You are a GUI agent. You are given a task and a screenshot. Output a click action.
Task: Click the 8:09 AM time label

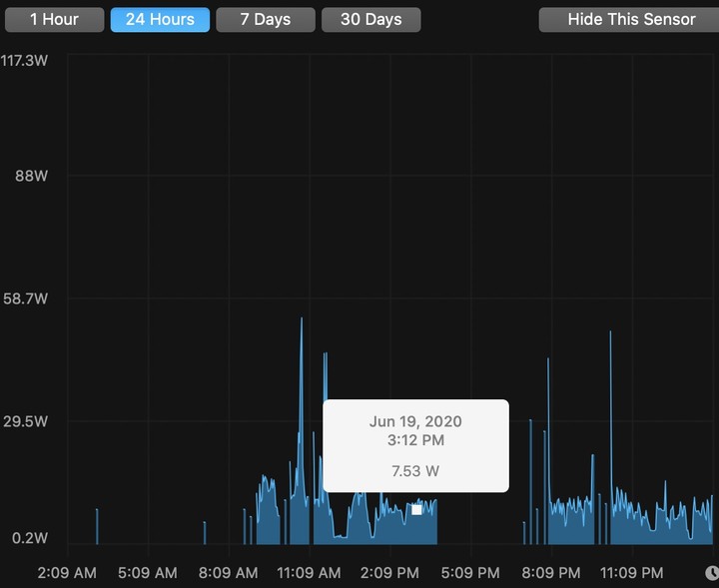(229, 573)
